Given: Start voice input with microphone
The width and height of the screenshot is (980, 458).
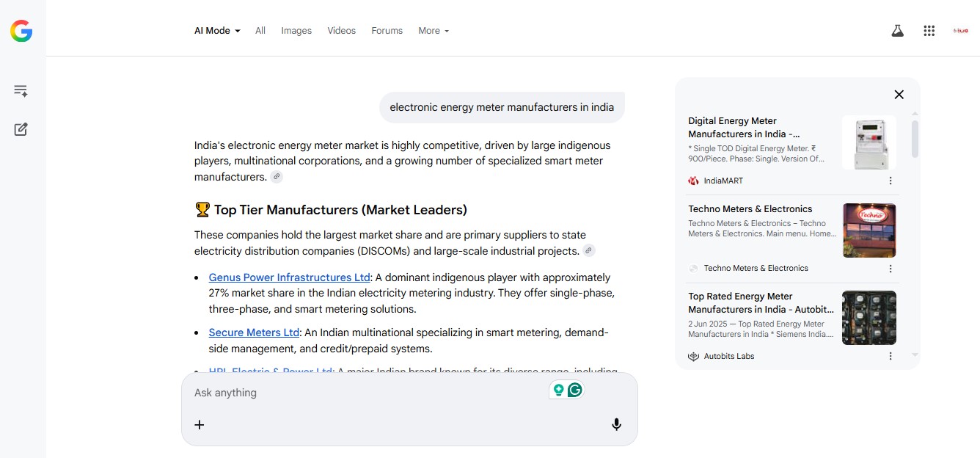Looking at the screenshot, I should (617, 424).
